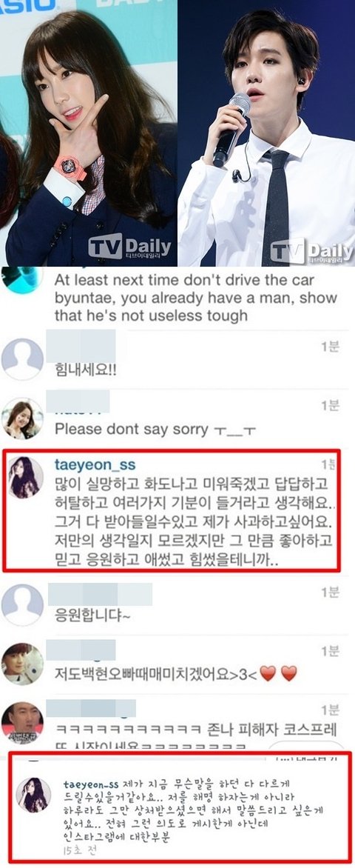Click the TV Daily watermark on left photo
The height and width of the screenshot is (868, 355).
coord(130,247)
